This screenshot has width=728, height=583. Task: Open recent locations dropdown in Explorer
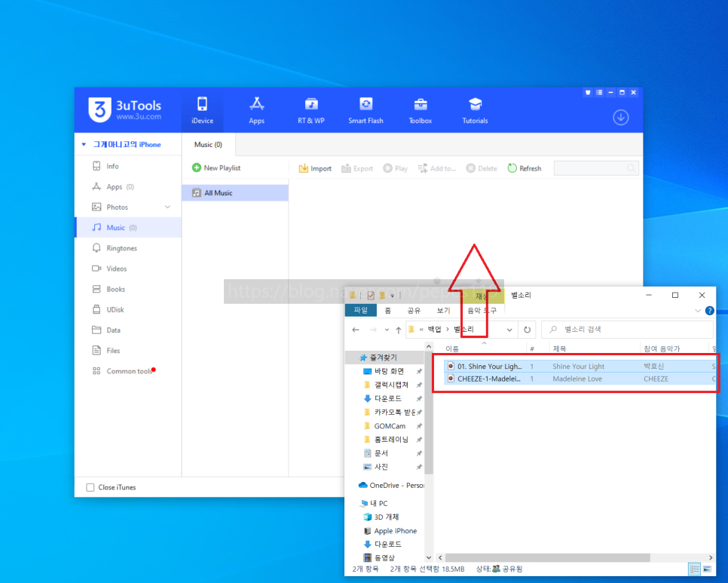(x=387, y=330)
